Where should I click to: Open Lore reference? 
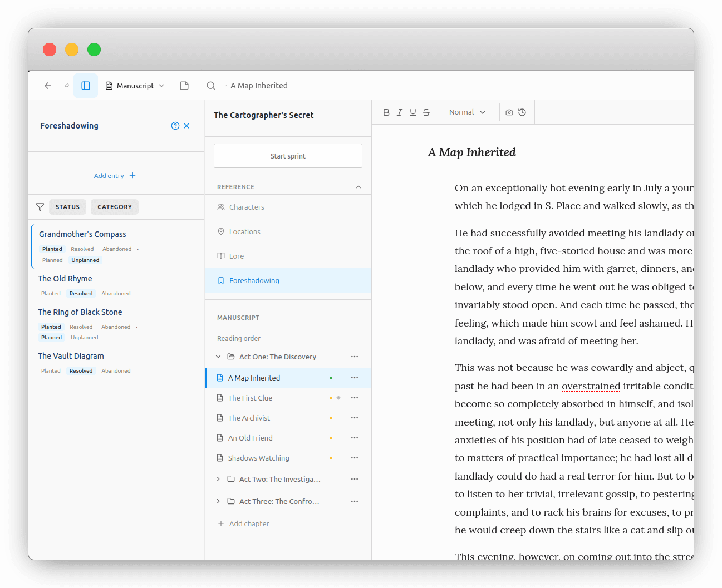pos(288,256)
